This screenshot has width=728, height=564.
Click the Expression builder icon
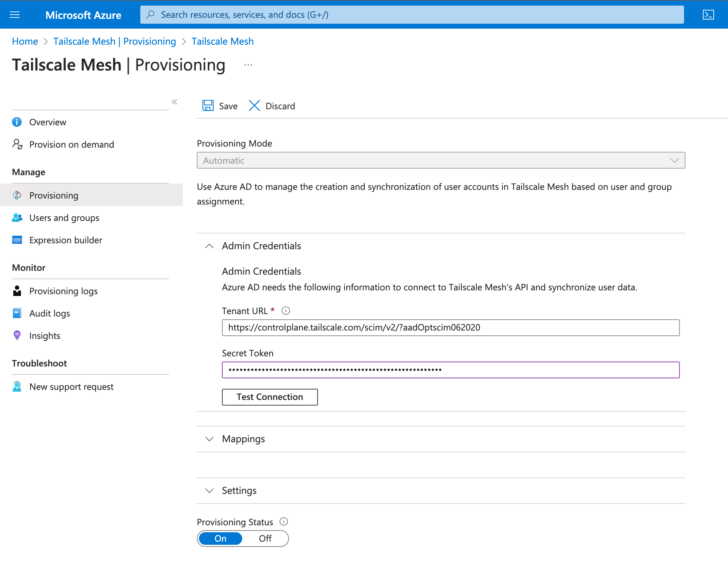[17, 240]
